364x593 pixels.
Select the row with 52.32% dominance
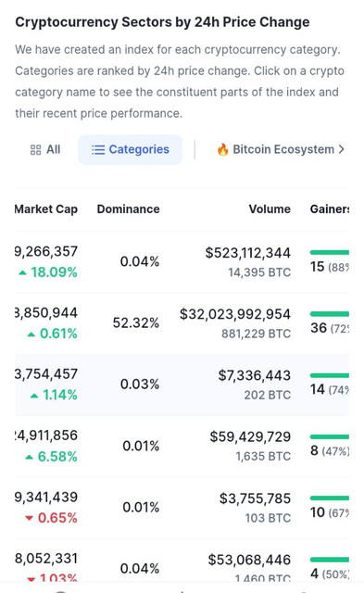[x=182, y=323]
